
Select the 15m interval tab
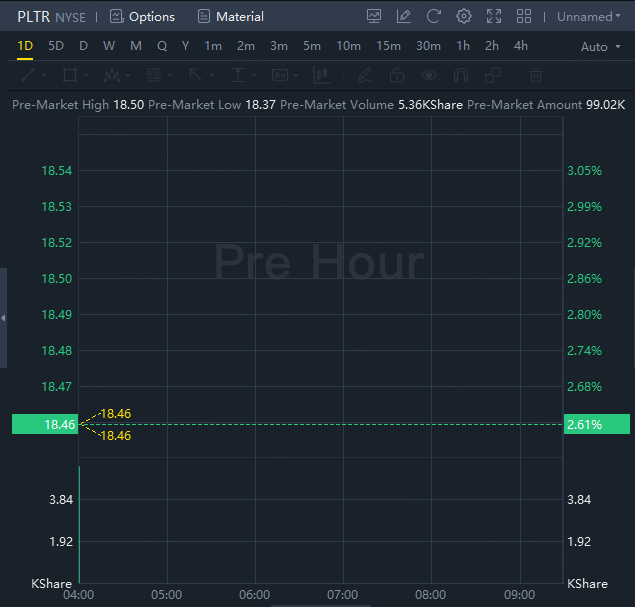388,46
